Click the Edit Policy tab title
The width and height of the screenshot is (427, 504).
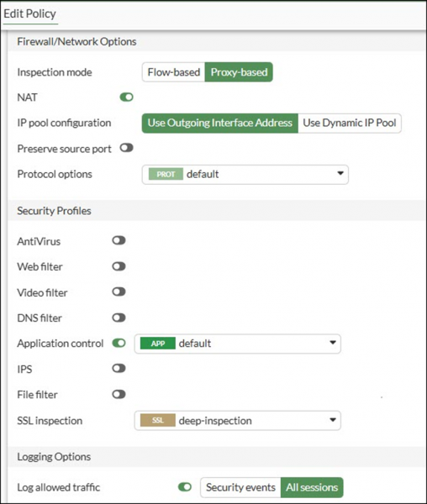(29, 13)
